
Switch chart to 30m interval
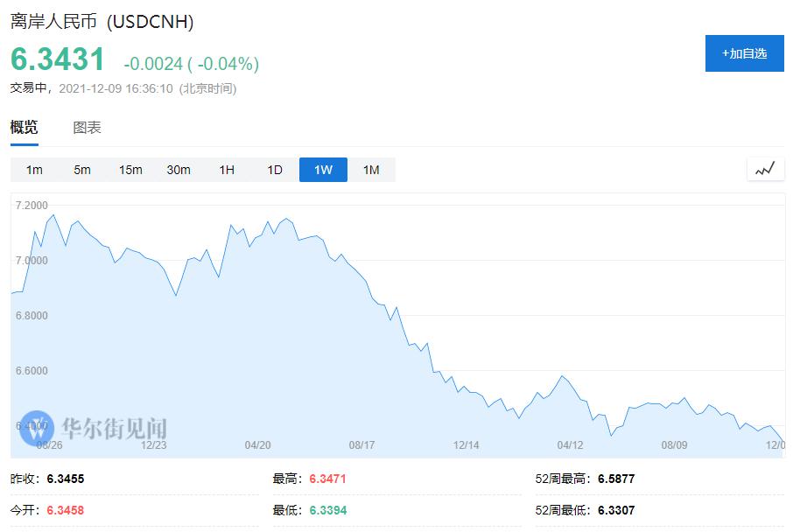pos(179,170)
